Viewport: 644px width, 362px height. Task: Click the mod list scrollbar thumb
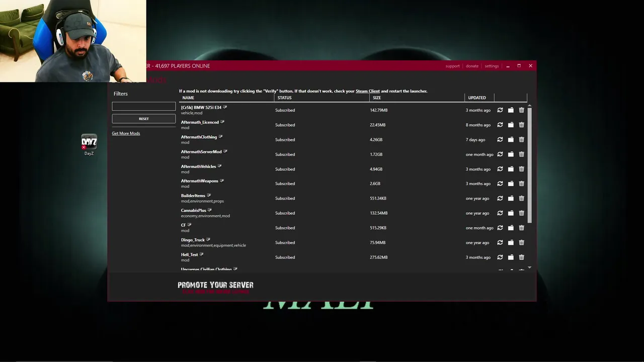529,165
